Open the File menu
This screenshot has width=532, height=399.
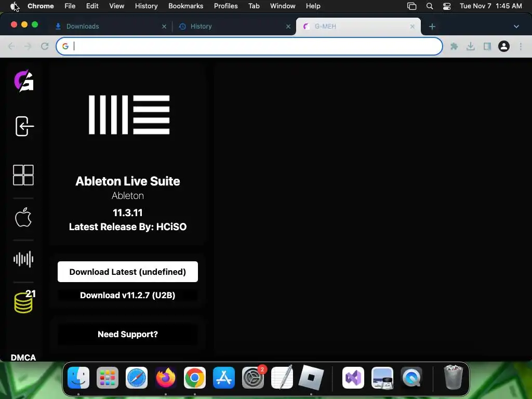70,6
